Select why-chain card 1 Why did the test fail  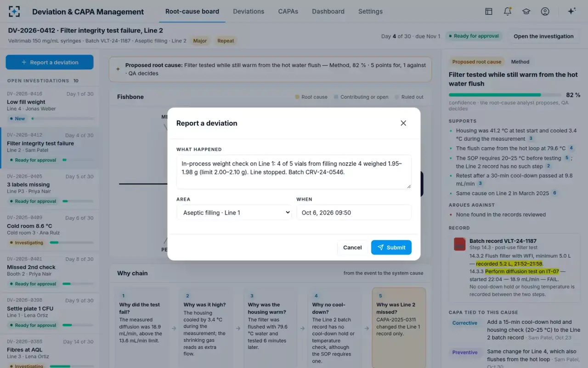(x=141, y=328)
